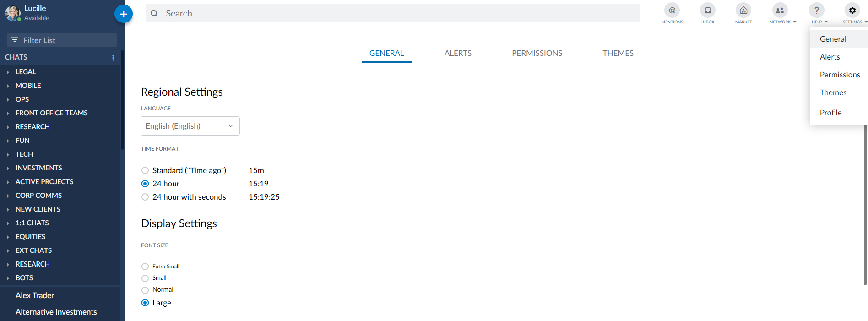Image resolution: width=868 pixels, height=321 pixels.
Task: Select Standard "Time ago" time format
Action: [x=145, y=170]
